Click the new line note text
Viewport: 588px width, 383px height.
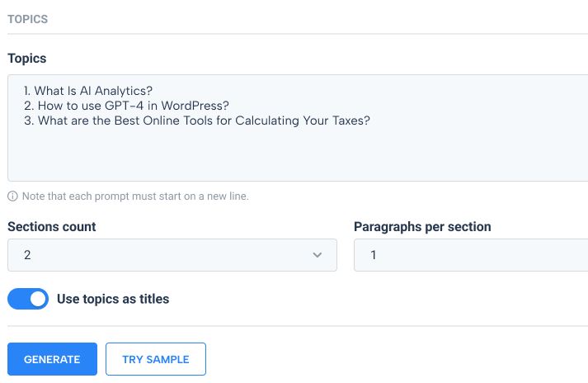135,196
